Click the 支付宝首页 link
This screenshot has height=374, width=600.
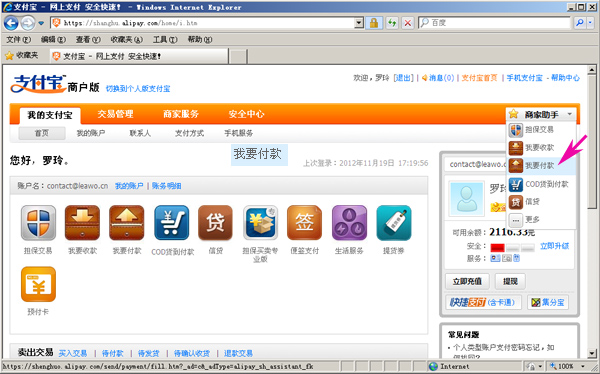(479, 78)
